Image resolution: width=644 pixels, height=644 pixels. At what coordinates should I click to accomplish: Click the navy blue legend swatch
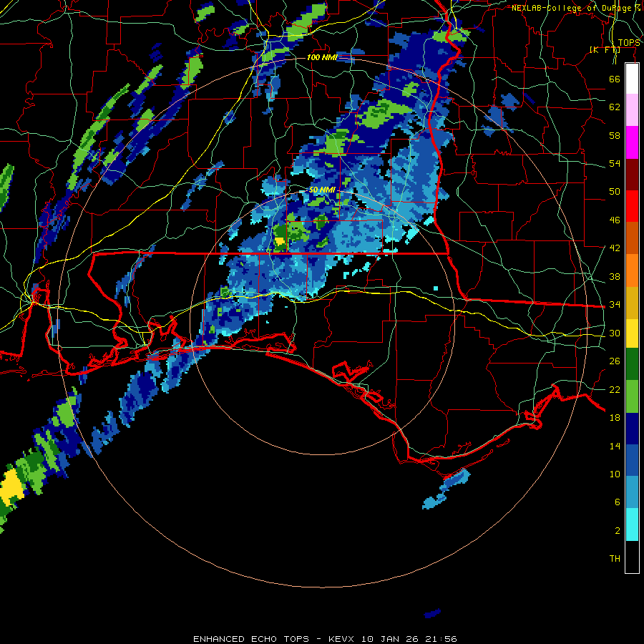tap(632, 429)
